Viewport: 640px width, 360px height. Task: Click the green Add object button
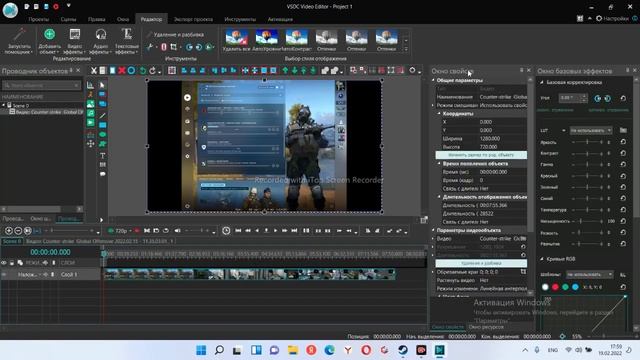tap(49, 40)
